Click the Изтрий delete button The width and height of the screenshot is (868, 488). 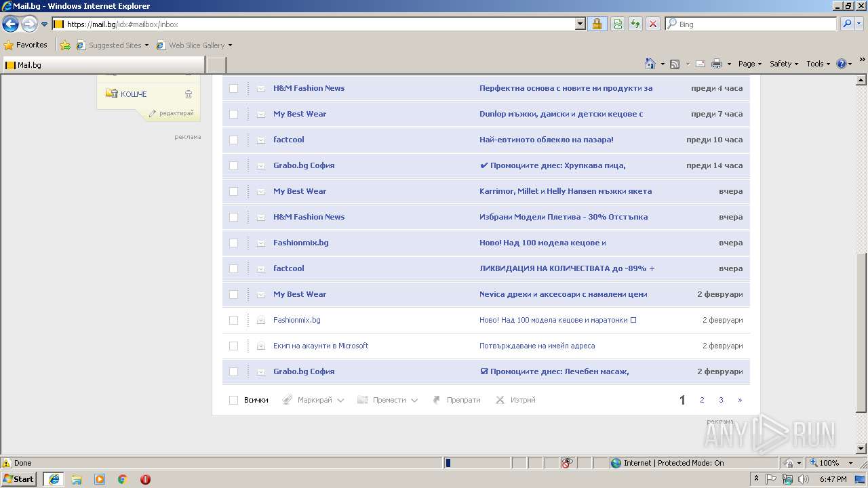click(x=515, y=400)
